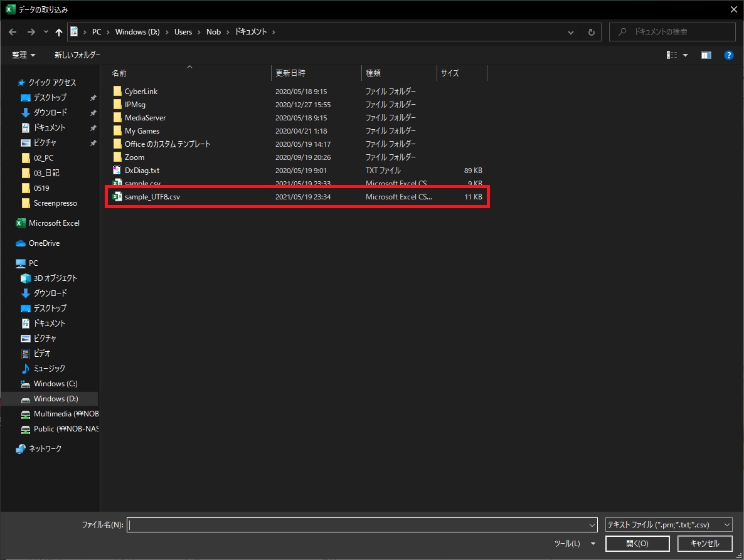This screenshot has width=744, height=560.
Task: Go forward with the right arrow button
Action: click(31, 32)
